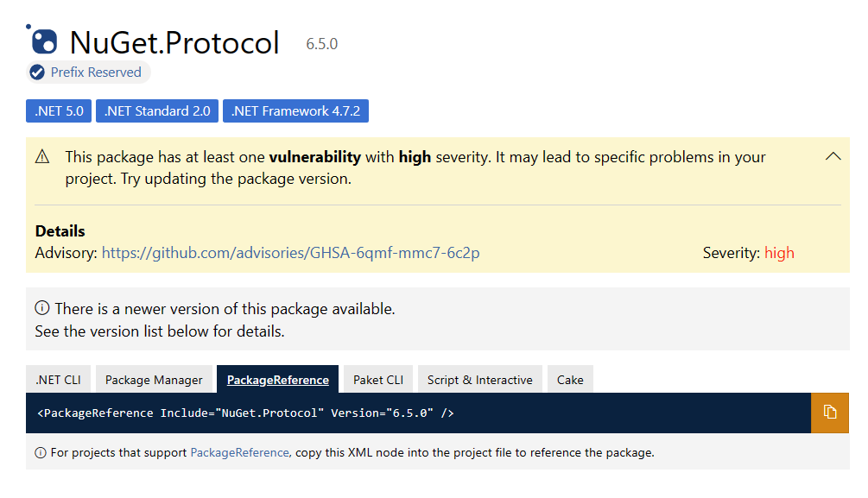The image size is (868, 498).
Task: Click version number 6.5.0 next to title
Action: (x=321, y=44)
